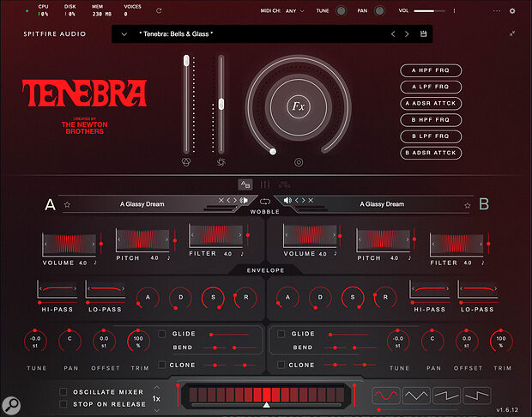532x417 pixels.
Task: Select the sine wave shape
Action: coord(386,396)
